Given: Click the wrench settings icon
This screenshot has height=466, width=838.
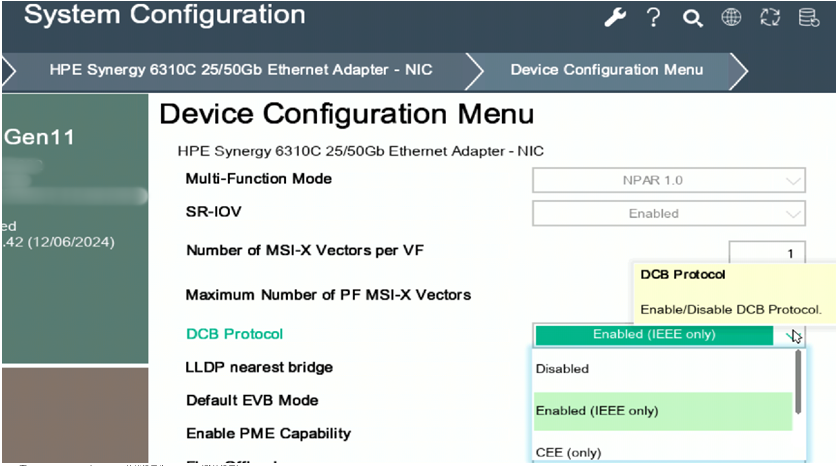Looking at the screenshot, I should 615,18.
